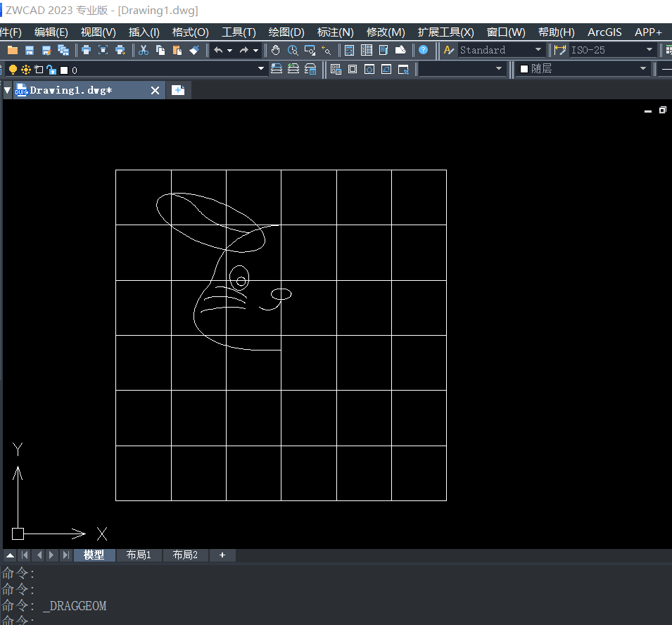672x625 pixels.
Task: Switch to the 布局1 layout tab
Action: pyautogui.click(x=139, y=555)
